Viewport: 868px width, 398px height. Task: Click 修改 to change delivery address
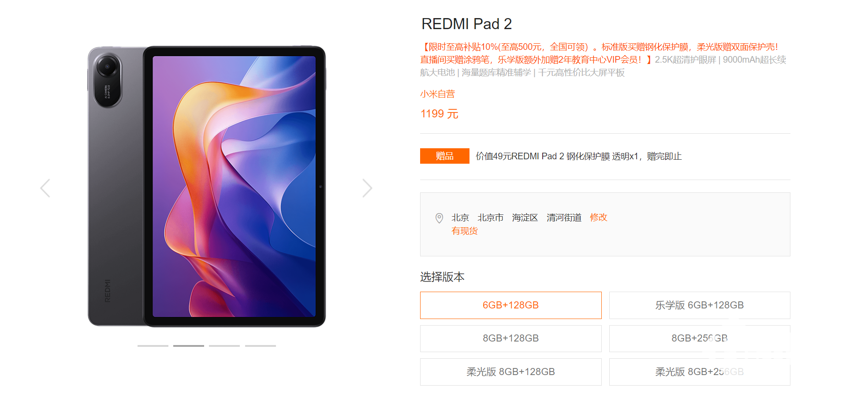(599, 218)
